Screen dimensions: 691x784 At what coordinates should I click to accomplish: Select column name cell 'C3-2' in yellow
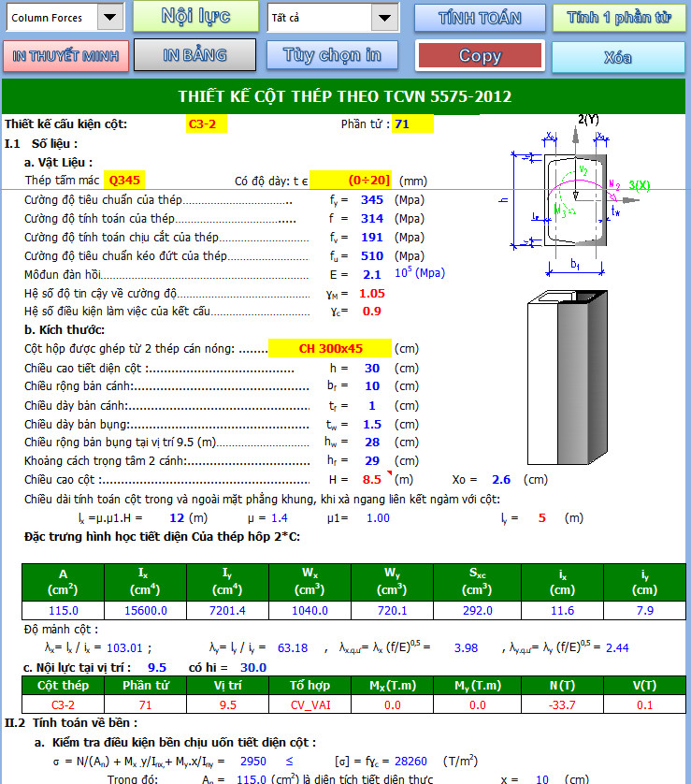[207, 124]
